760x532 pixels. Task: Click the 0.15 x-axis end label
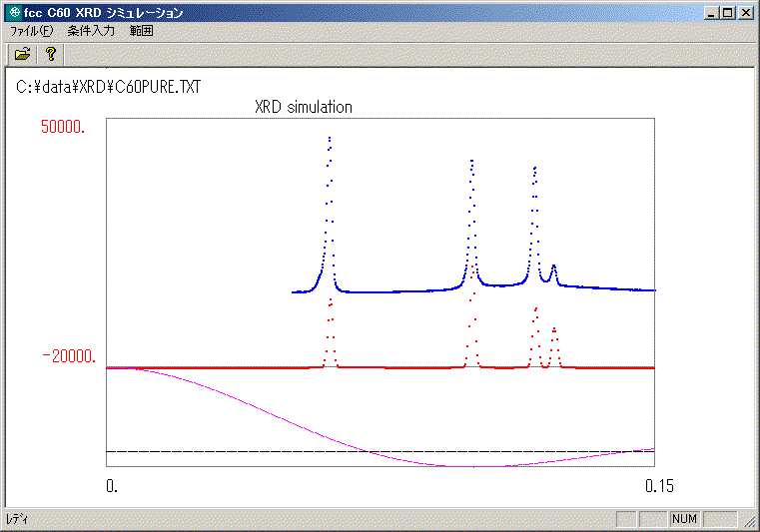pyautogui.click(x=659, y=486)
